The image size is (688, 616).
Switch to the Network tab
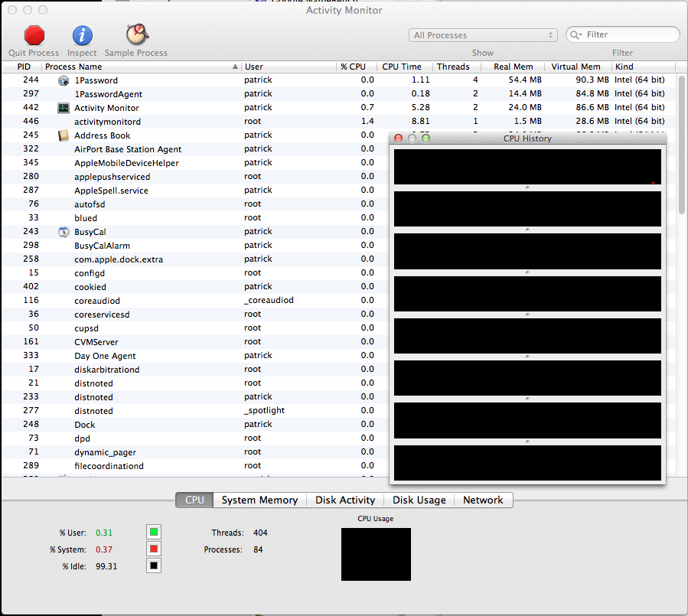tap(483, 500)
